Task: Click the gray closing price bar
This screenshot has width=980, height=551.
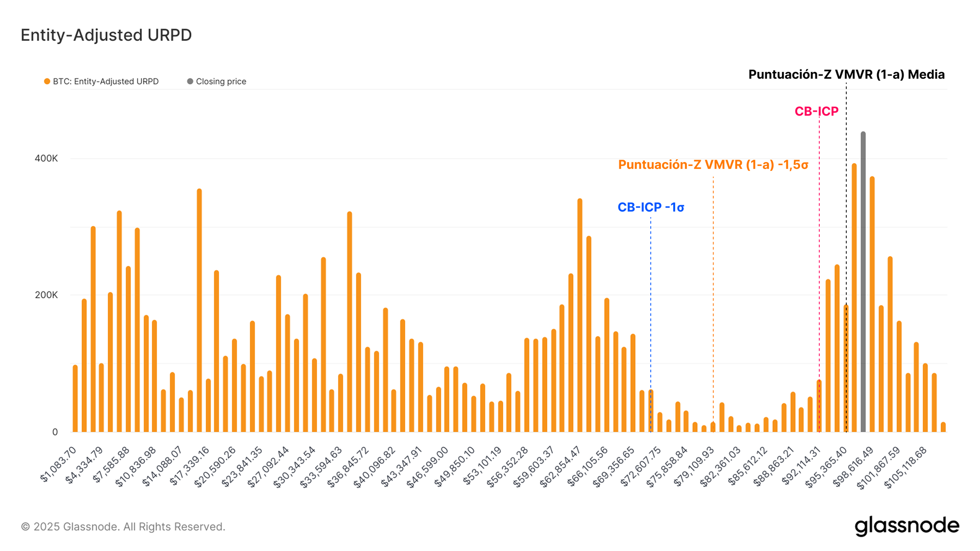Action: click(x=863, y=282)
